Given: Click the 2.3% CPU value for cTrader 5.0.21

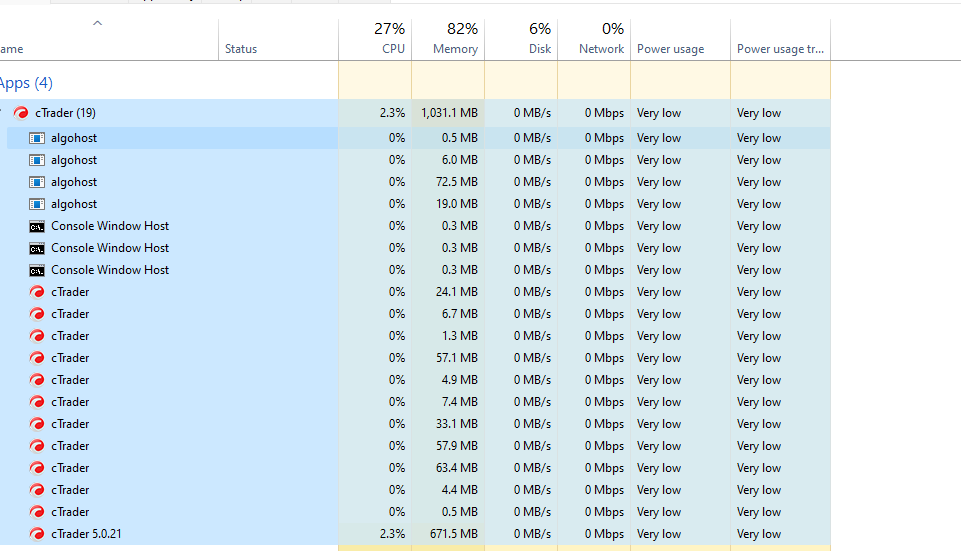Looking at the screenshot, I should (x=392, y=534).
